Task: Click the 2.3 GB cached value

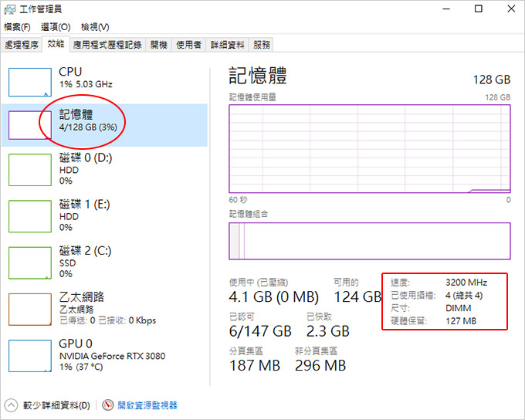Action: click(328, 331)
